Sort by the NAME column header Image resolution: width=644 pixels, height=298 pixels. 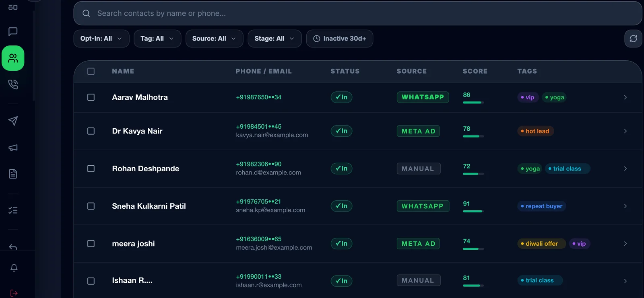(123, 71)
